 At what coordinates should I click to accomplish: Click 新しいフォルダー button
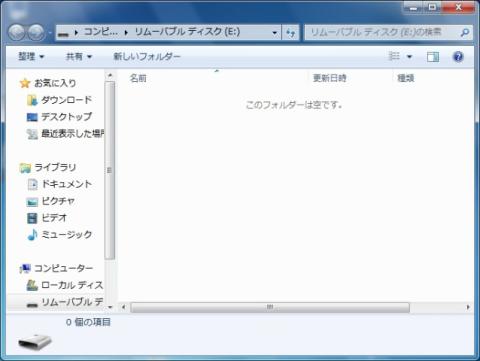pyautogui.click(x=147, y=57)
